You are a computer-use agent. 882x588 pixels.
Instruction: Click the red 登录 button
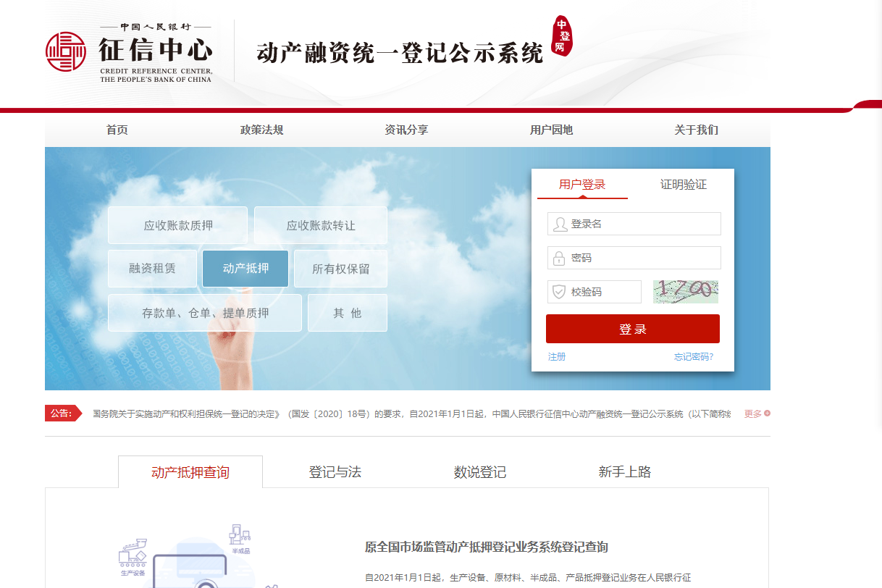633,329
